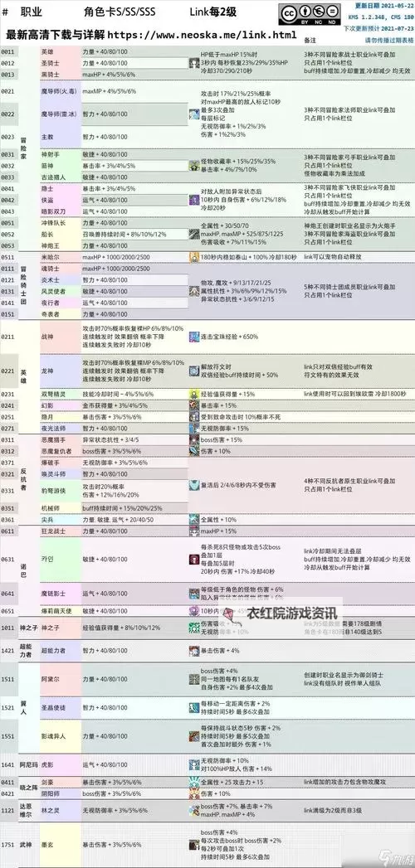
Task: Click the 备注 column header
Action: (x=310, y=41)
